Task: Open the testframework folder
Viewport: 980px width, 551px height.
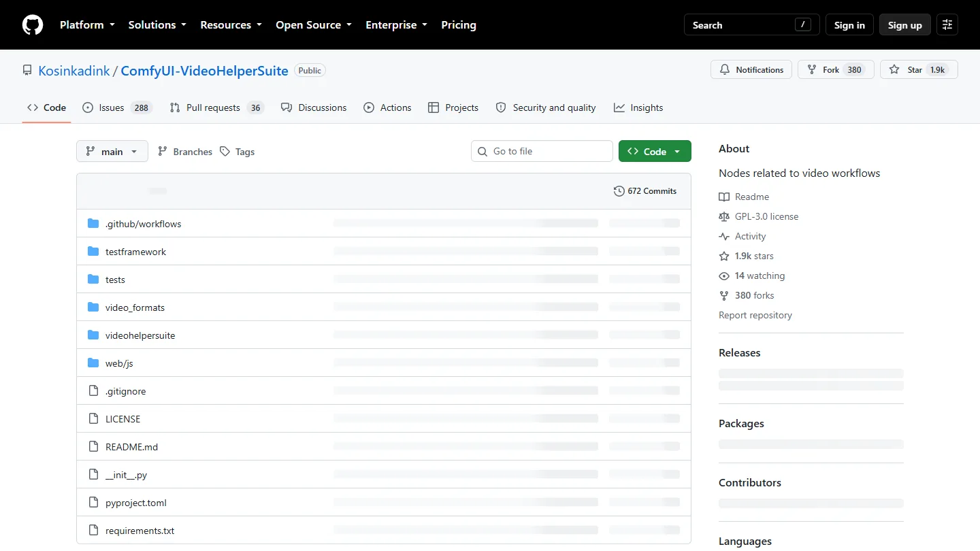Action: pyautogui.click(x=135, y=252)
